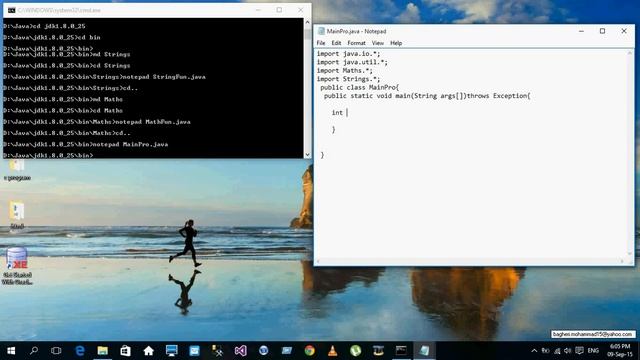Click the Command Prompt title bar icon
This screenshot has height=360, width=640.
point(11,10)
